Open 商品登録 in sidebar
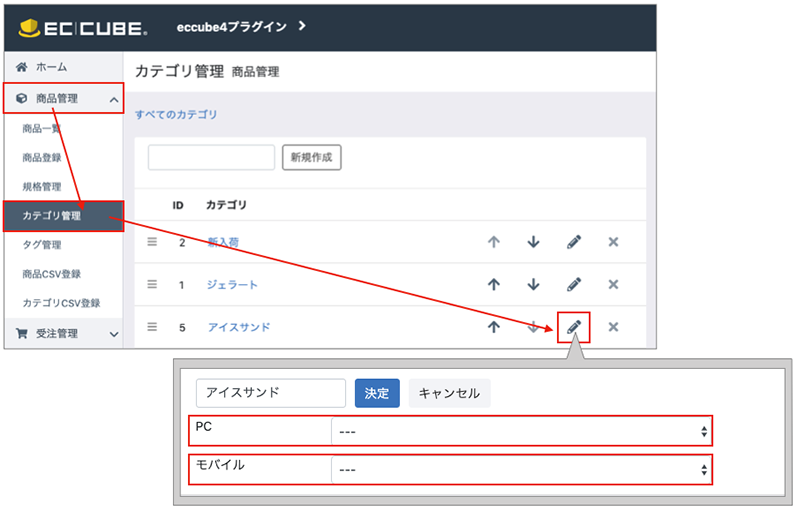Viewport: 798px width, 511px height. [x=41, y=158]
